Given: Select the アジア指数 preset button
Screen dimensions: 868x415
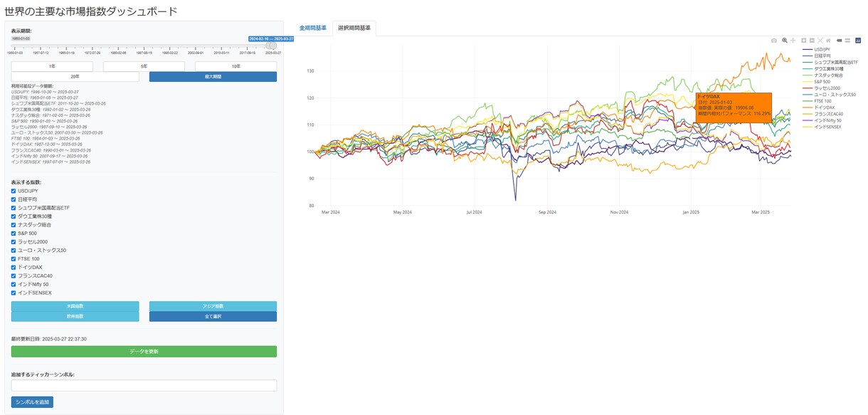Looking at the screenshot, I should [x=213, y=306].
